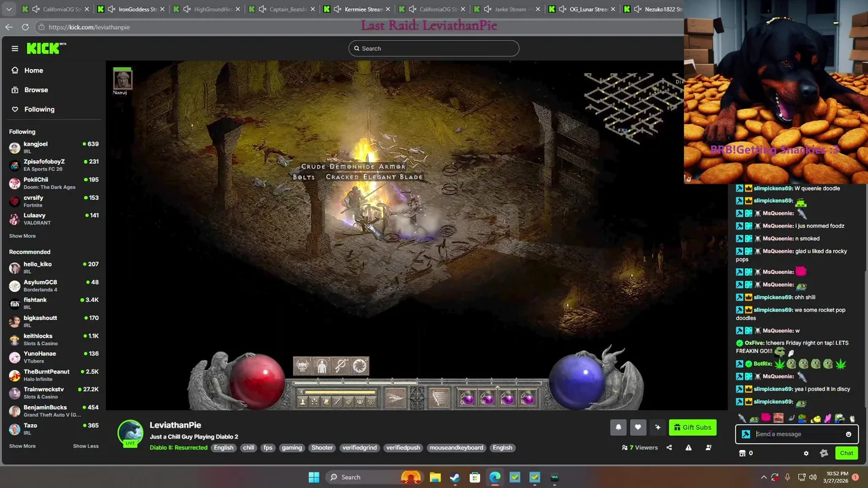Open Diablo II: Resurrected category link
The width and height of the screenshot is (868, 488).
178,447
